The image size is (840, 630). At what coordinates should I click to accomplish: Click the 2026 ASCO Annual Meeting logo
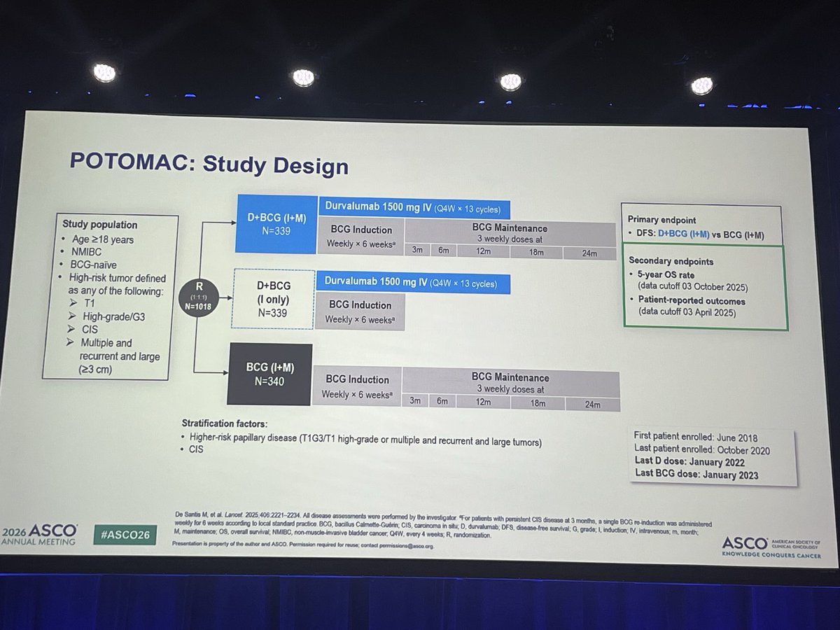pyautogui.click(x=39, y=537)
